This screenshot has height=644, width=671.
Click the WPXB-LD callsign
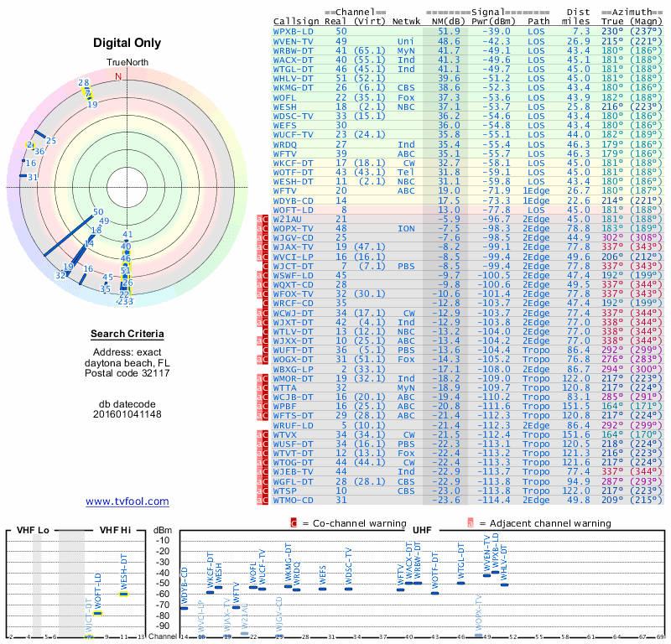[x=293, y=31]
